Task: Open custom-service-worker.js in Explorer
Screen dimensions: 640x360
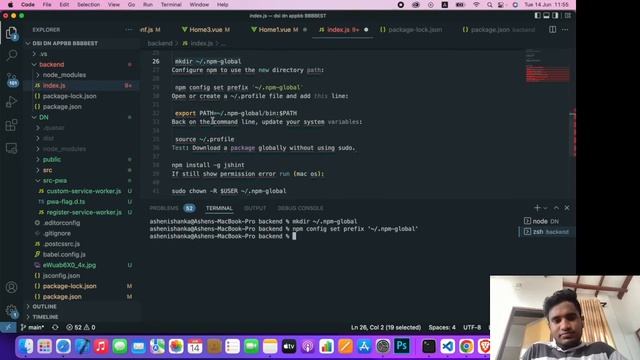Action: (x=84, y=191)
